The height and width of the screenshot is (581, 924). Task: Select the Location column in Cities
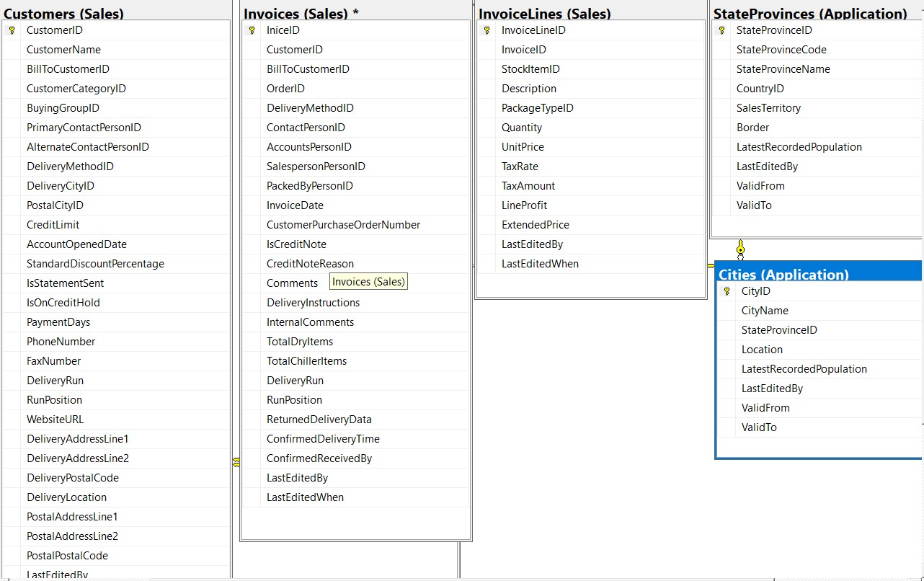click(762, 349)
